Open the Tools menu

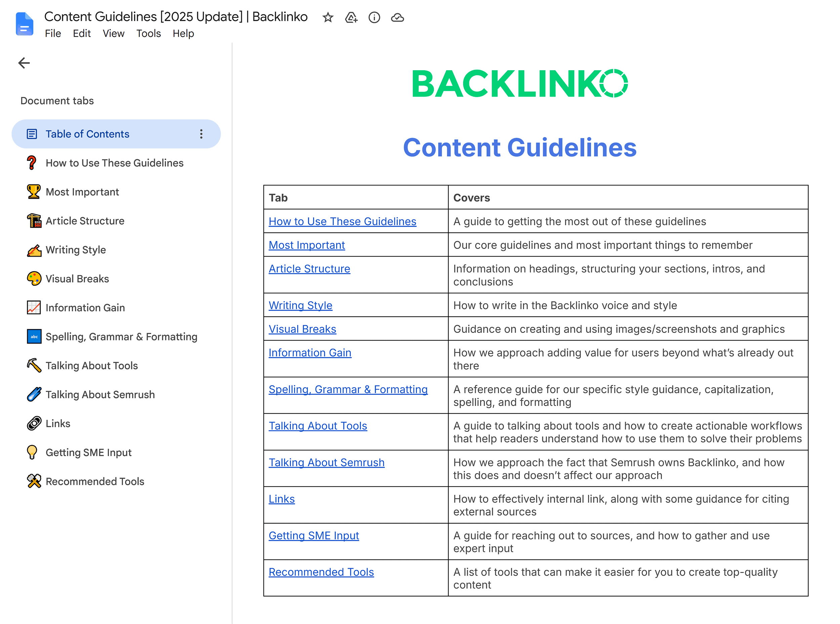coord(149,33)
